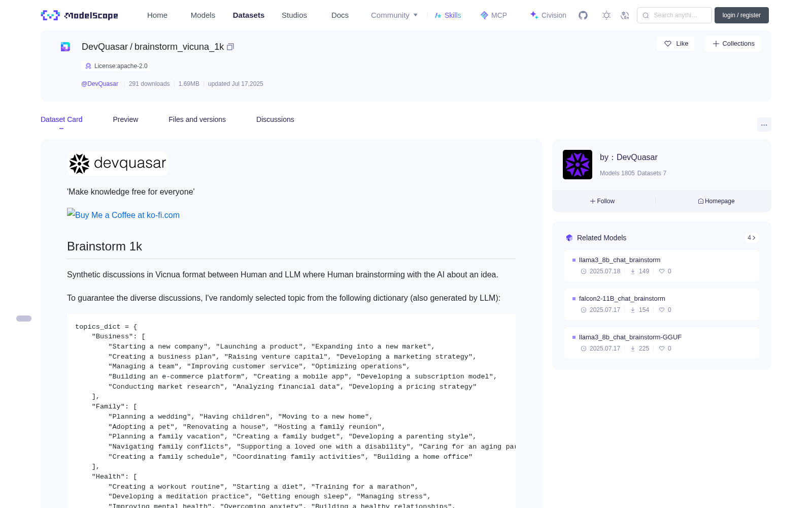Click the download count 225 of llama3_8b_chat_brainstorm-GGUF
Screen dimensions: 812x508
pos(644,348)
